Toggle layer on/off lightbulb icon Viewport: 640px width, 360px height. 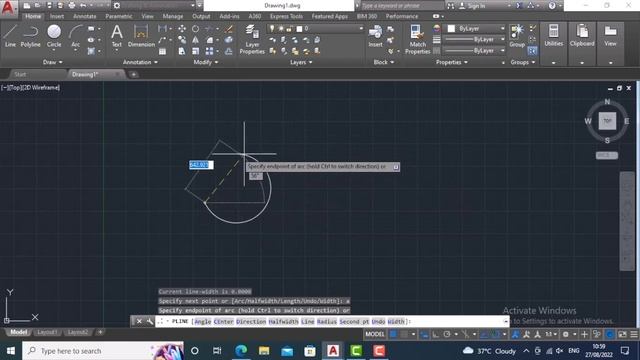point(272,29)
